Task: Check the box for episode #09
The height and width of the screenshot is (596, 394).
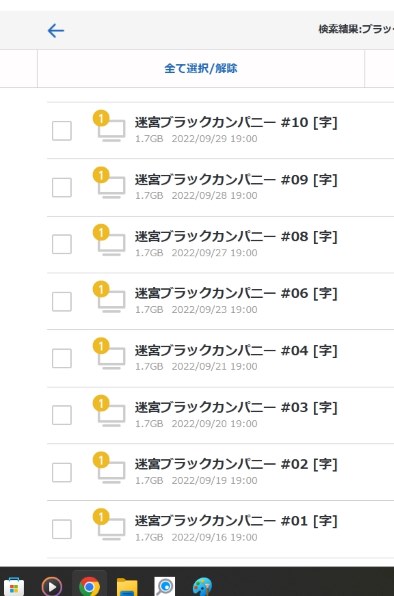Action: click(x=62, y=187)
